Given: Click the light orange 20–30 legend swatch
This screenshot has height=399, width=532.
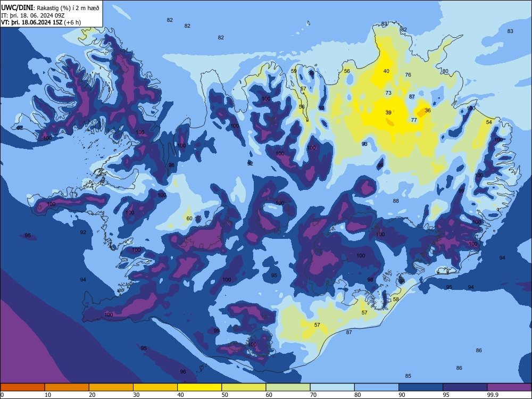Looking at the screenshot, I should pos(111,387).
